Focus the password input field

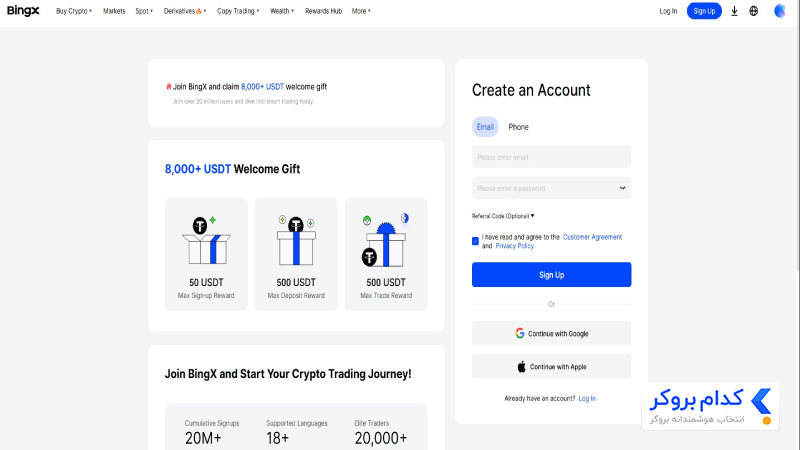pyautogui.click(x=552, y=188)
